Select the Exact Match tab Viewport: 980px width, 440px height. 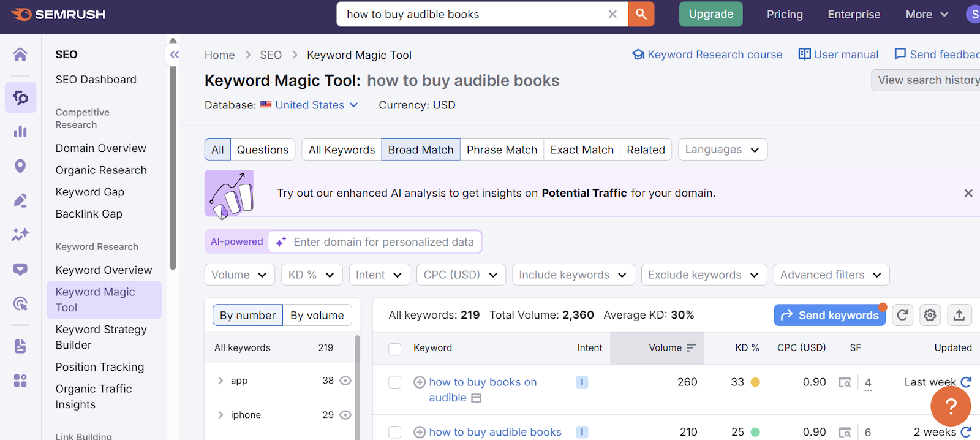(x=582, y=150)
